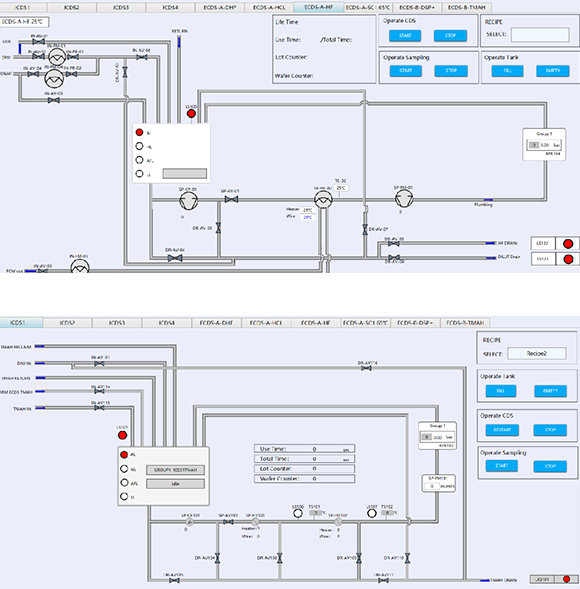The height and width of the screenshot is (589, 580).
Task: Open the GROUP1 ICDS1TMAH selector
Action: [x=175, y=470]
